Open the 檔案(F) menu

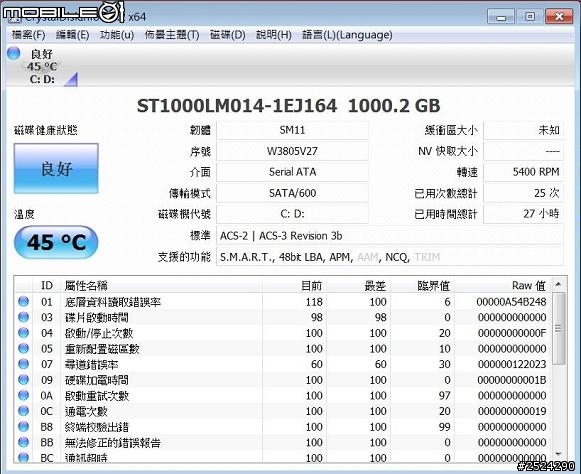28,35
